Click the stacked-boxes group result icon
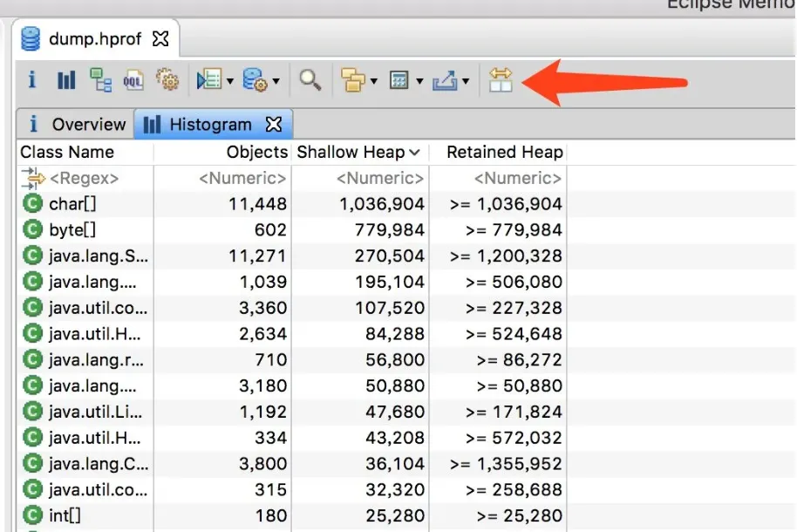The image size is (797, 532). (353, 80)
